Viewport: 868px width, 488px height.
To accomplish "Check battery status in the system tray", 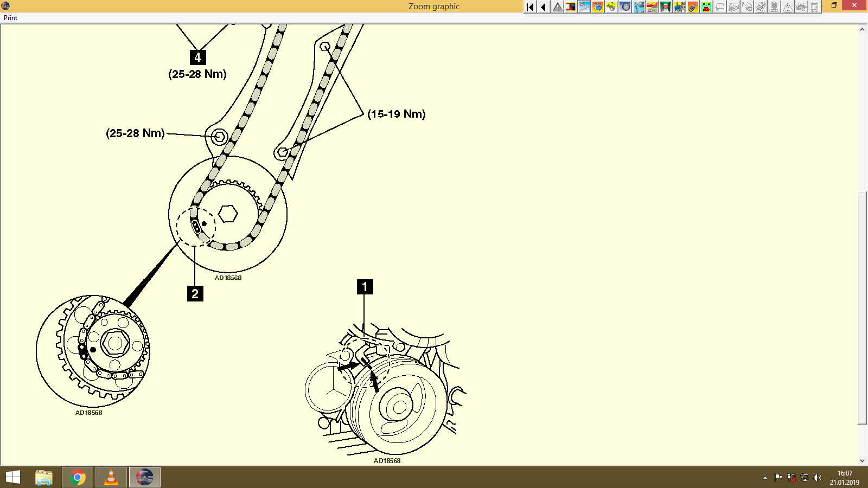I will coord(792,478).
